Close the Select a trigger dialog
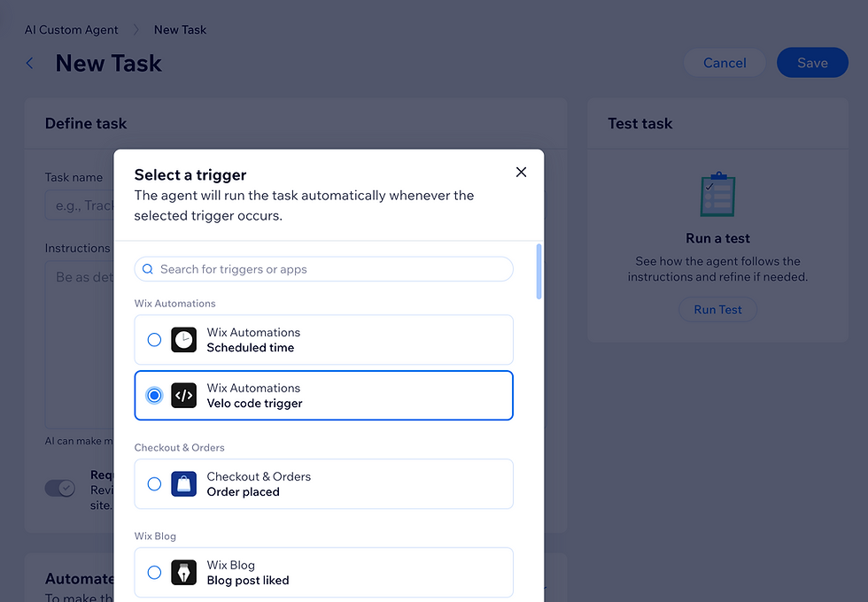Screen dimensions: 868x602 coord(521,172)
